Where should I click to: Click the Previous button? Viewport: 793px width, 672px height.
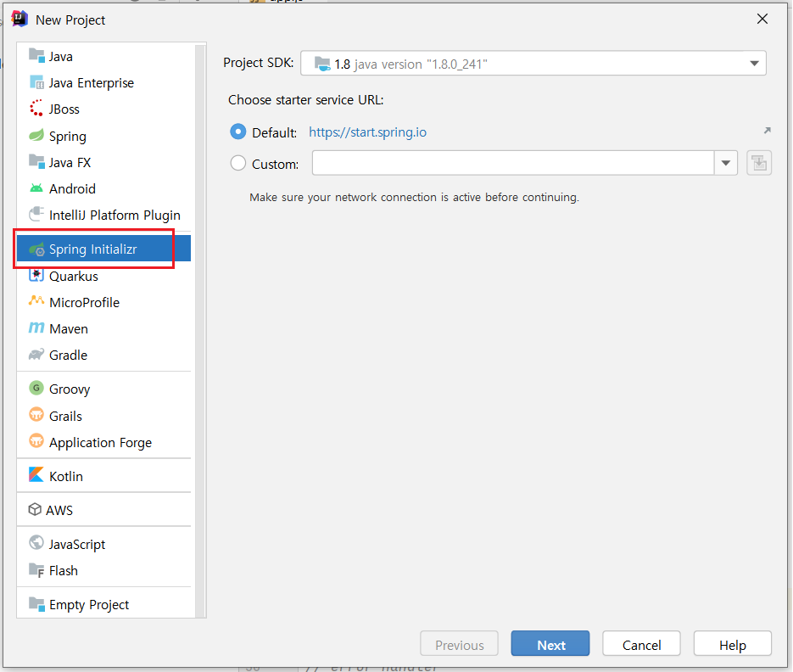click(x=459, y=644)
